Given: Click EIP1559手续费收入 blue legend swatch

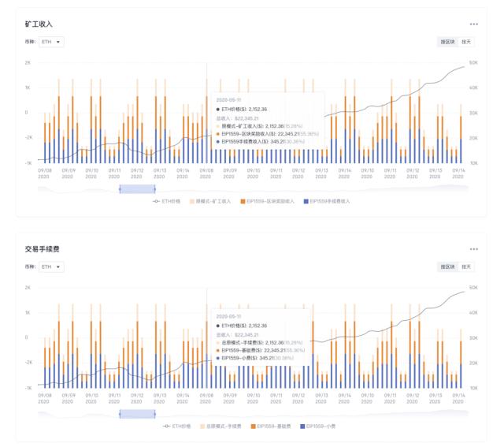Looking at the screenshot, I should point(306,202).
